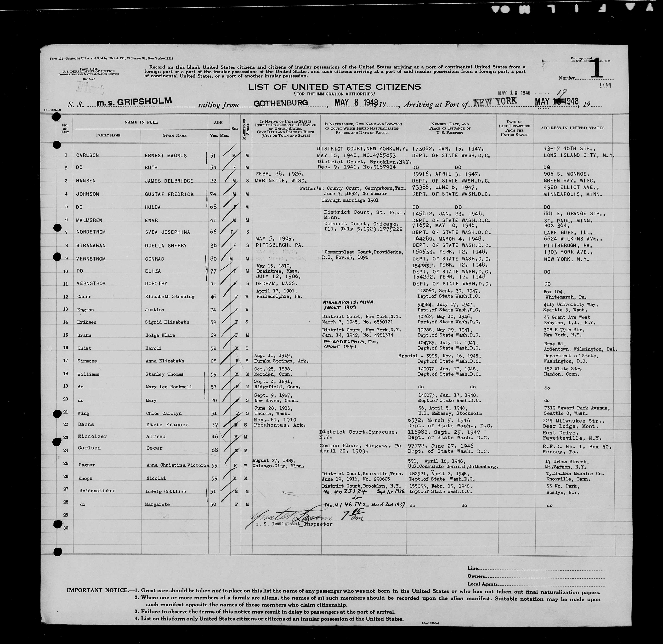Screen dimensions: 663x644
Task: Click given name 'ELIZA'
Action: [x=153, y=271]
